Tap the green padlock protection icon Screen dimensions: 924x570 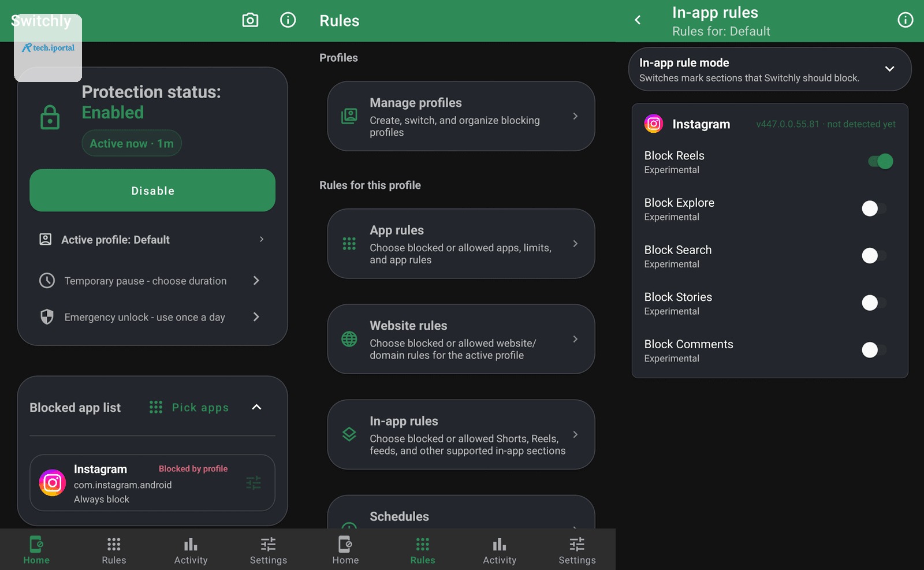tap(50, 117)
